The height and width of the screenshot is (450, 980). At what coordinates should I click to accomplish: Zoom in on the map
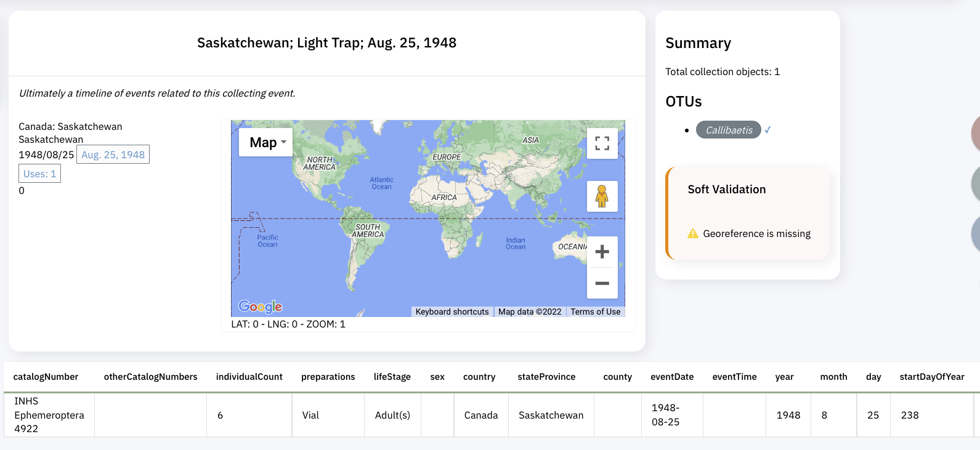coord(602,252)
